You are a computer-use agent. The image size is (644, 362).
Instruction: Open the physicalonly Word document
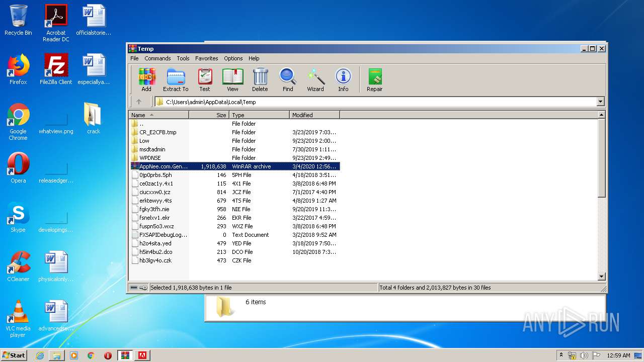click(x=56, y=266)
